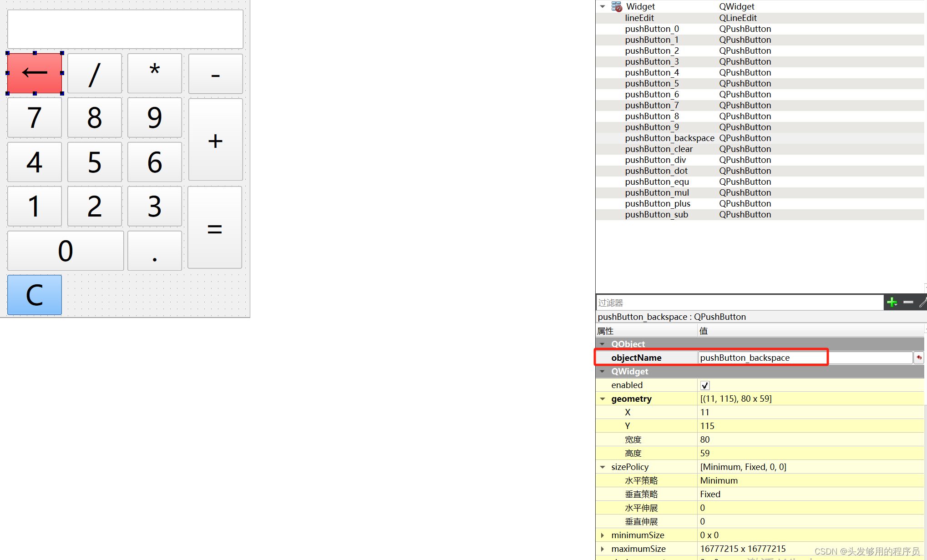
Task: Click the number 5 button
Action: pos(95,162)
